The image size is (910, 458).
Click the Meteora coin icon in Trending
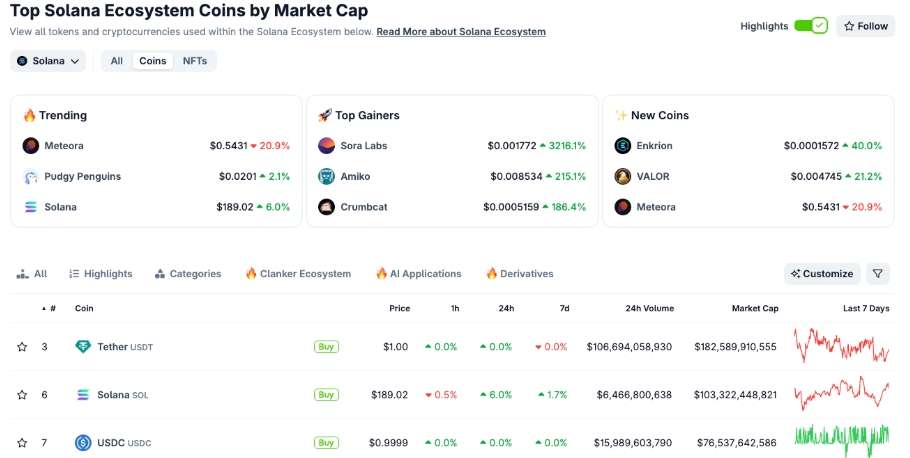click(31, 146)
